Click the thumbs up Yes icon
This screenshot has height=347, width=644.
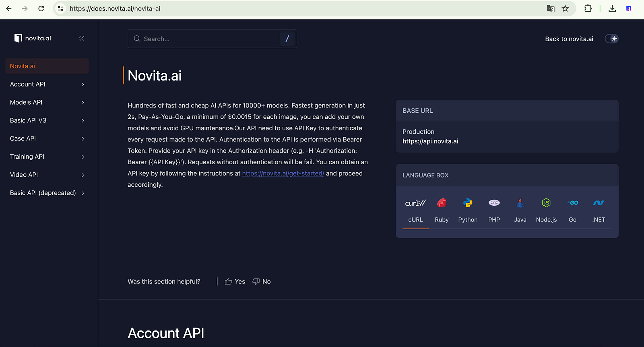click(228, 281)
